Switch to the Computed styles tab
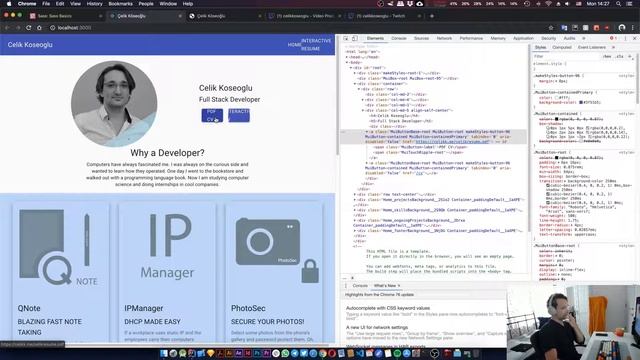This screenshot has width=640, height=360. tap(562, 47)
